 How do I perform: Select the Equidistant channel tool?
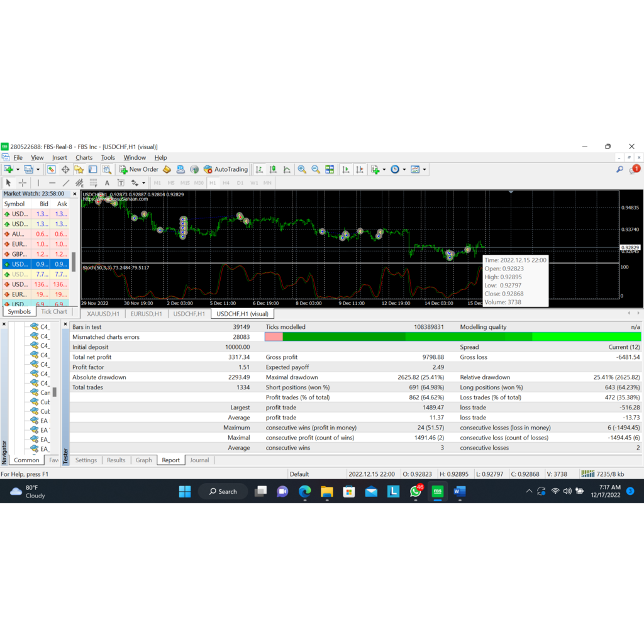79,183
